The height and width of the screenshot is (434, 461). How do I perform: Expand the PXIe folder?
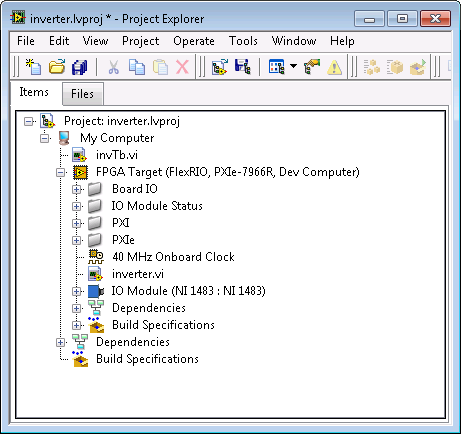(x=77, y=240)
